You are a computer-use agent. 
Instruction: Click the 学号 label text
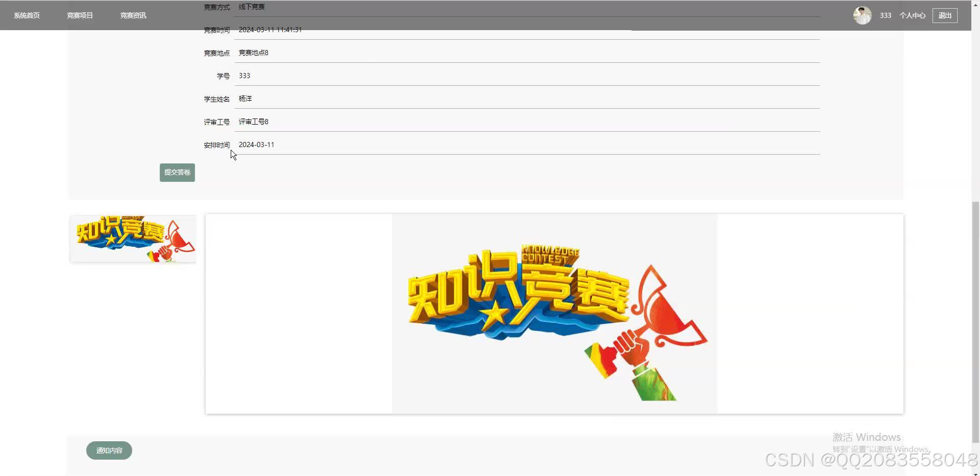point(223,76)
